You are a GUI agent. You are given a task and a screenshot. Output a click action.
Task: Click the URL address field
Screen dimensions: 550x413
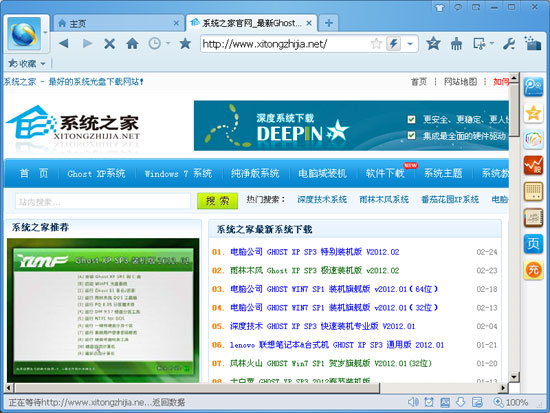pos(285,44)
